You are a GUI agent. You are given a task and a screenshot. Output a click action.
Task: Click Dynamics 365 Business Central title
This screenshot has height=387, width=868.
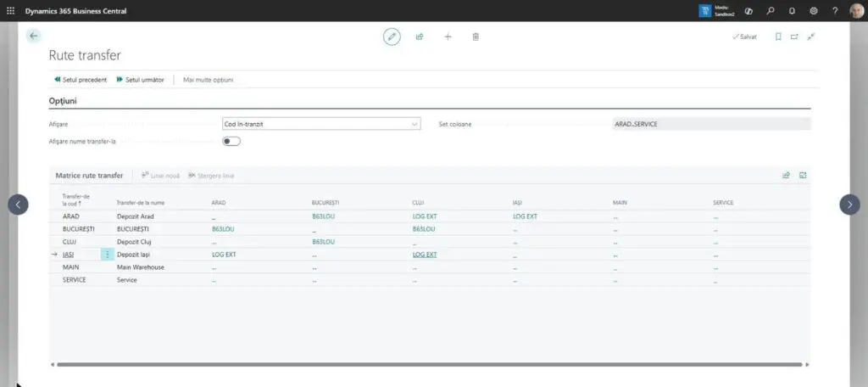75,10
